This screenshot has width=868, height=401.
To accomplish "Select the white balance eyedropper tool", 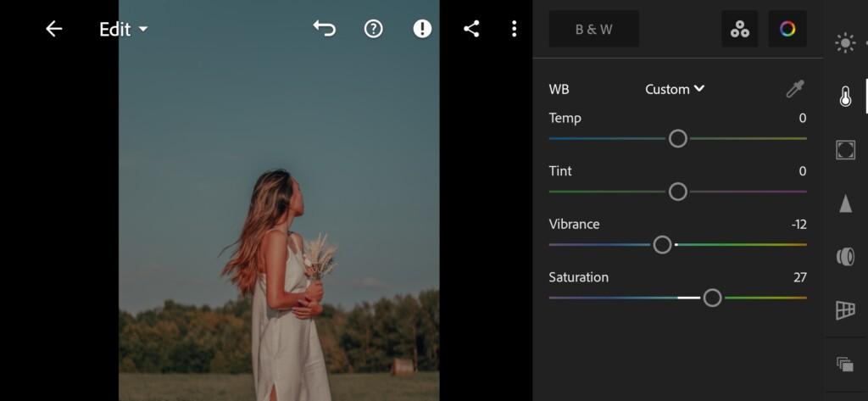I will point(795,89).
